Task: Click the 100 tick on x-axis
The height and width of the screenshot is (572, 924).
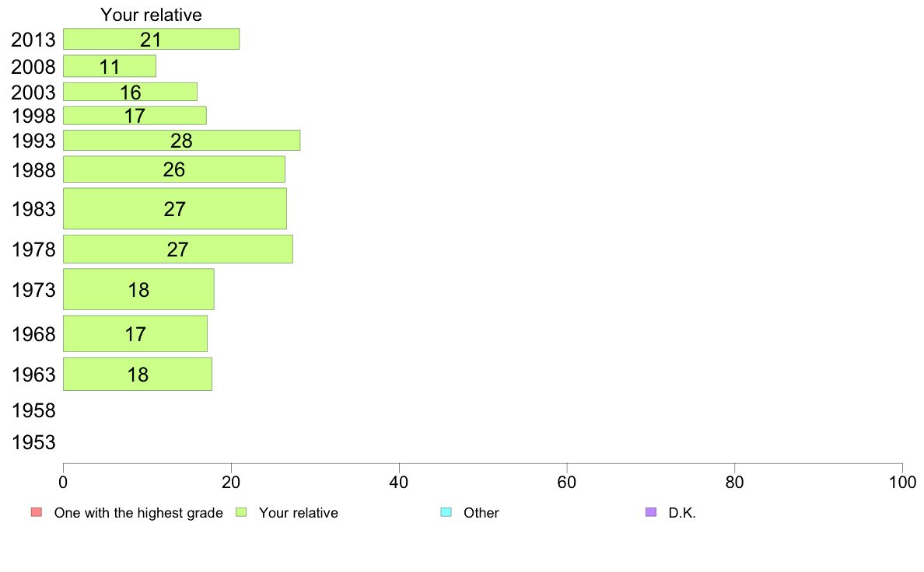Action: coord(902,483)
